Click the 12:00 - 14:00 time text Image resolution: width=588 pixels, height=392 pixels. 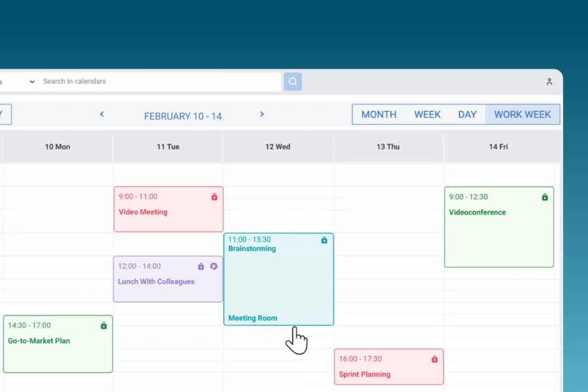140,267
